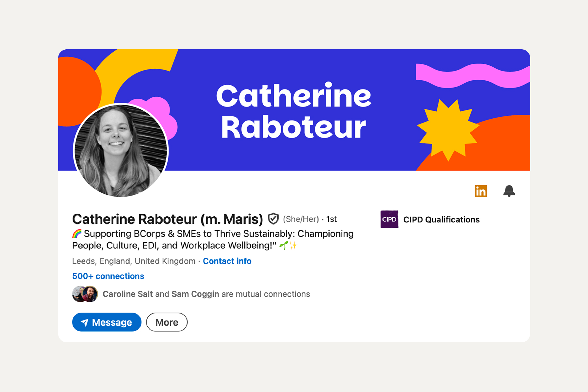Click the mutual connections avatar pair
The height and width of the screenshot is (392, 588).
click(x=85, y=294)
